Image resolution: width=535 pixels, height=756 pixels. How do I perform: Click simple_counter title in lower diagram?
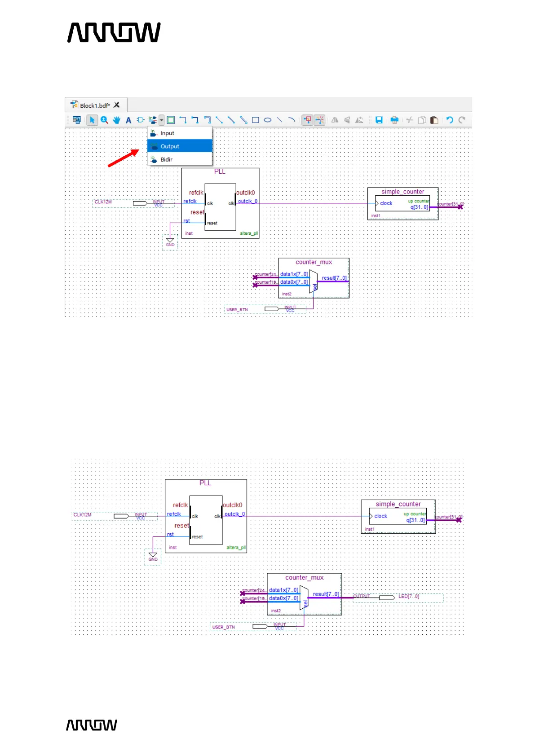[398, 504]
